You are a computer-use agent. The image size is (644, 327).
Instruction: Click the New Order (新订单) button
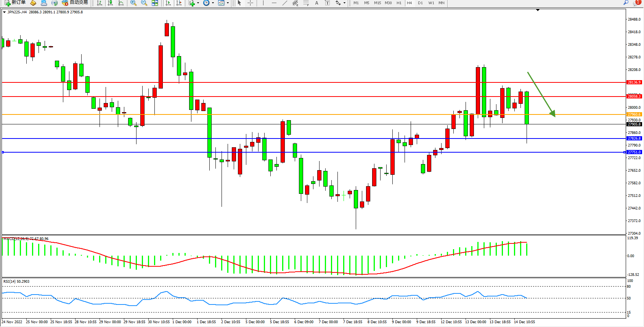point(15,3)
